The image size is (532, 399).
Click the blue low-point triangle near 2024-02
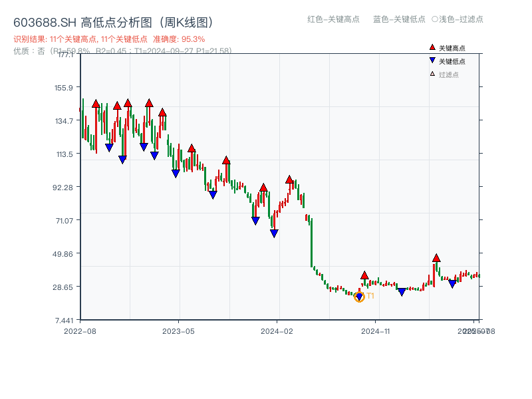click(273, 233)
